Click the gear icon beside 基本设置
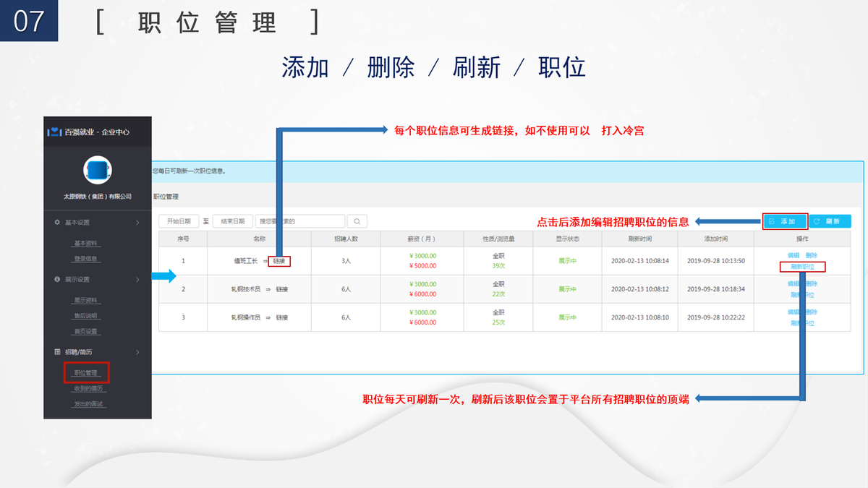The image size is (868, 488). point(57,222)
